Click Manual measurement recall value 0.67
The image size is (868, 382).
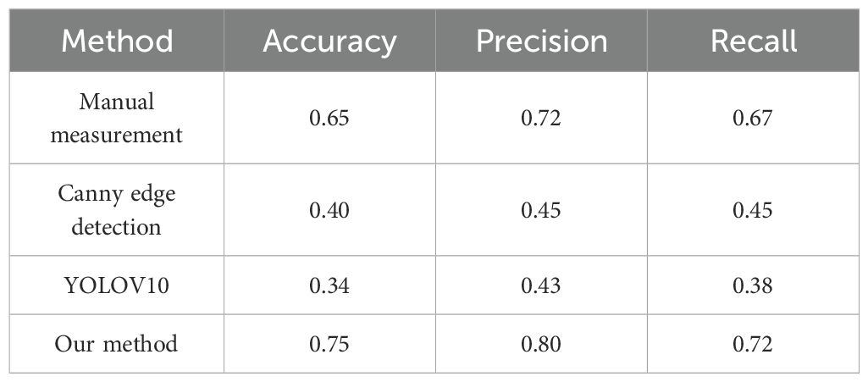tap(754, 118)
